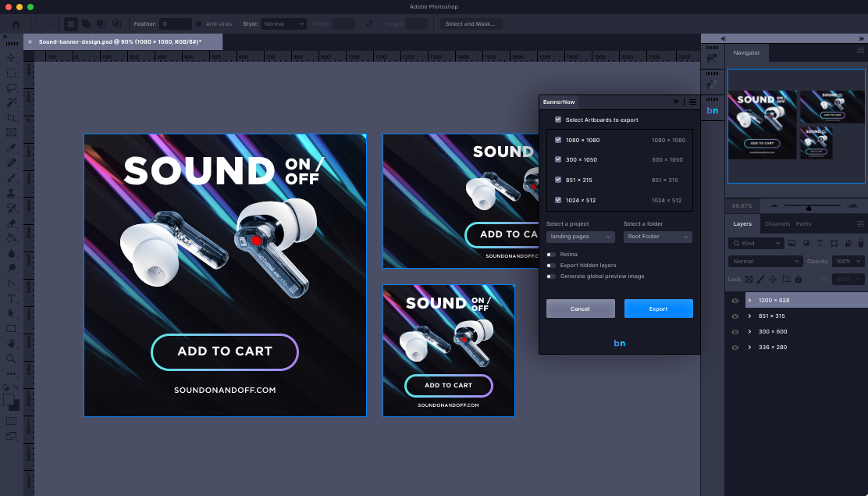Open the BannerNow panel menu
Screen dimensions: 868x496
692,102
